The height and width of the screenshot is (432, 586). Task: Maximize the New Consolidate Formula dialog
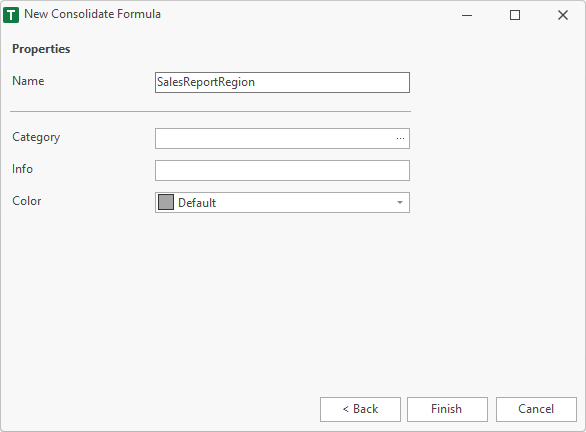(515, 15)
